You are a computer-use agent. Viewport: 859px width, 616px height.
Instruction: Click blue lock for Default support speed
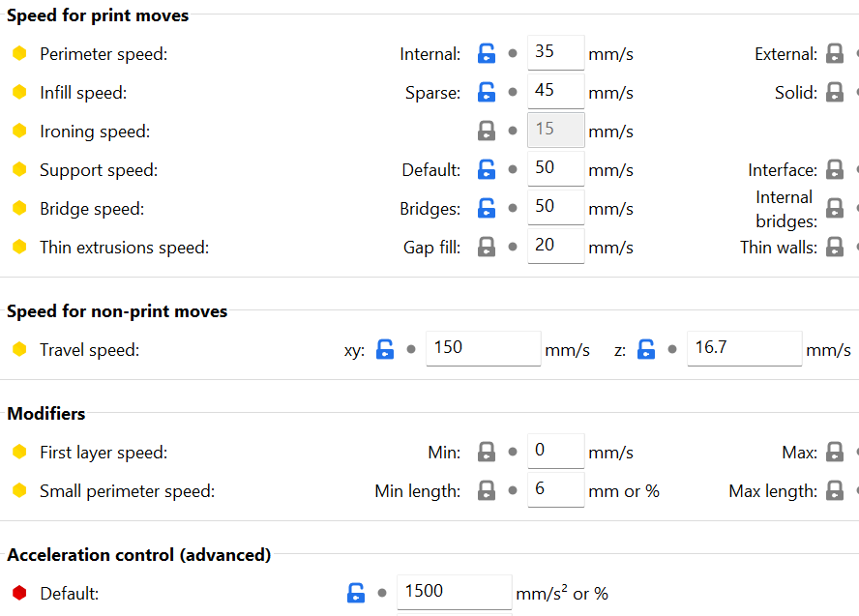pos(487,170)
